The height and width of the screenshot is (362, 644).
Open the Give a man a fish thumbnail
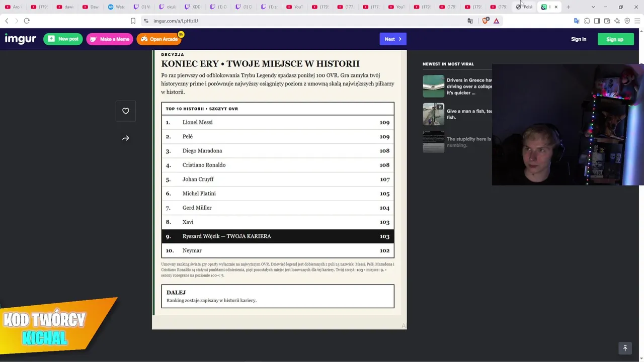[x=433, y=114]
